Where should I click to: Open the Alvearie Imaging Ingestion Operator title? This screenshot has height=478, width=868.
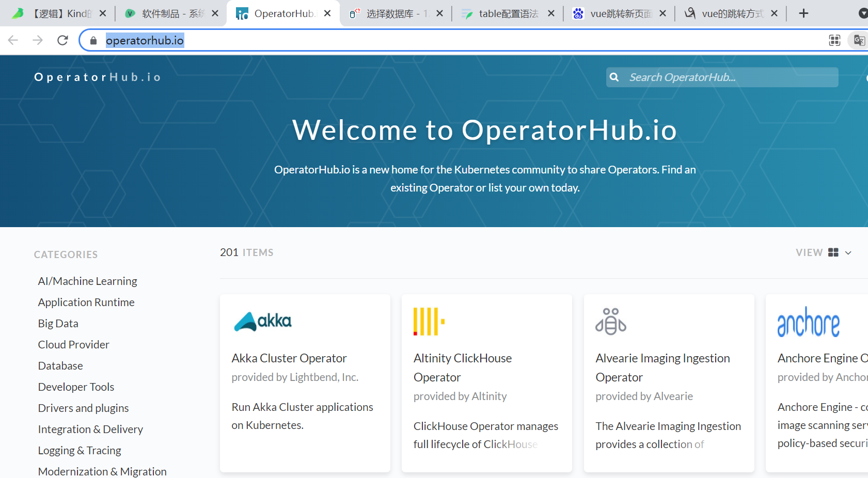[662, 368]
